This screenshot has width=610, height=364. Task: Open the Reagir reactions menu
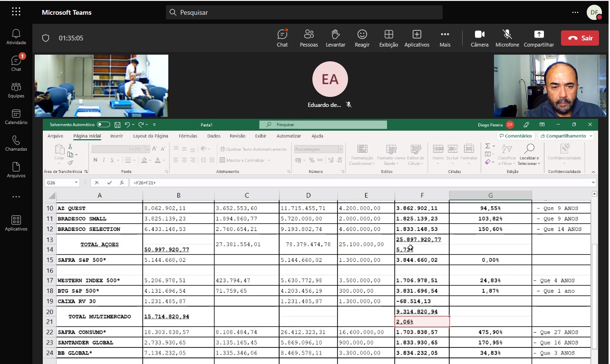pos(362,38)
